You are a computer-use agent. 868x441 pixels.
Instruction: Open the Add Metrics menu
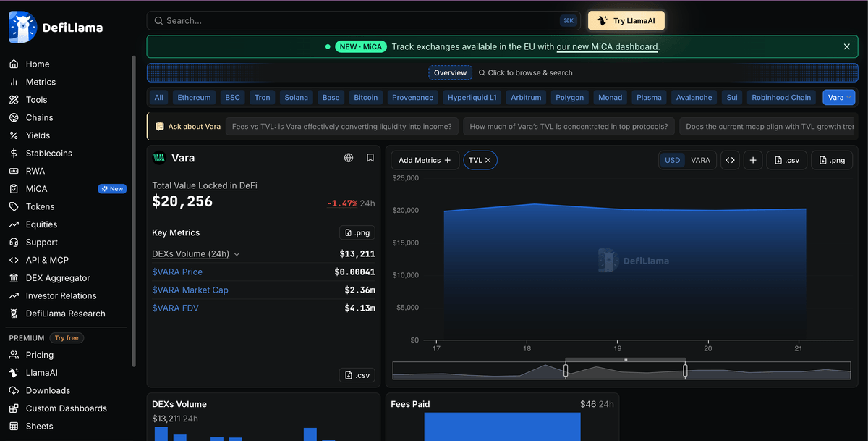click(425, 160)
